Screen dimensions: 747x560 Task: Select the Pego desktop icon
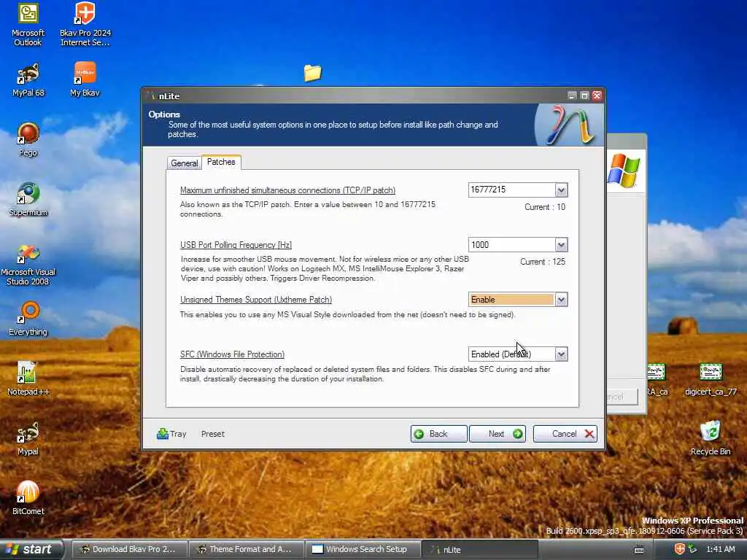[28, 139]
